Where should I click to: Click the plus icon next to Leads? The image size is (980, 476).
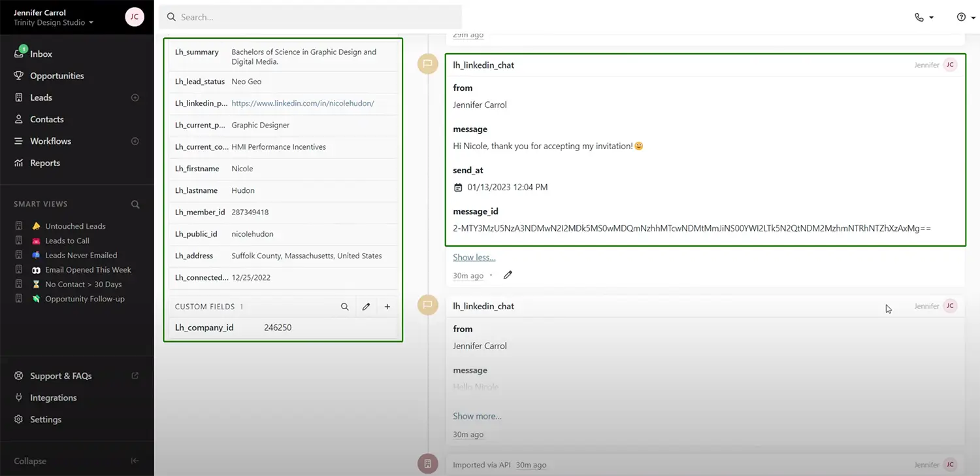(135, 97)
